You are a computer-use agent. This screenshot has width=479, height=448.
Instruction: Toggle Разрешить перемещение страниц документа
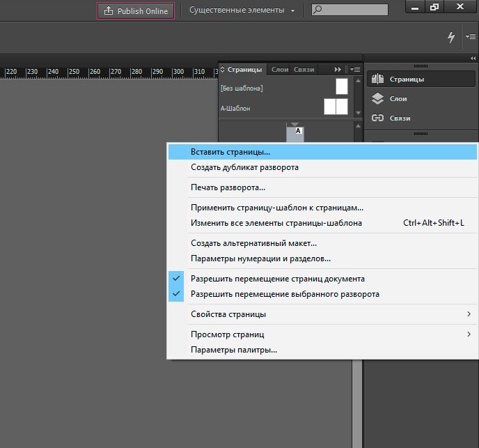pos(322,279)
